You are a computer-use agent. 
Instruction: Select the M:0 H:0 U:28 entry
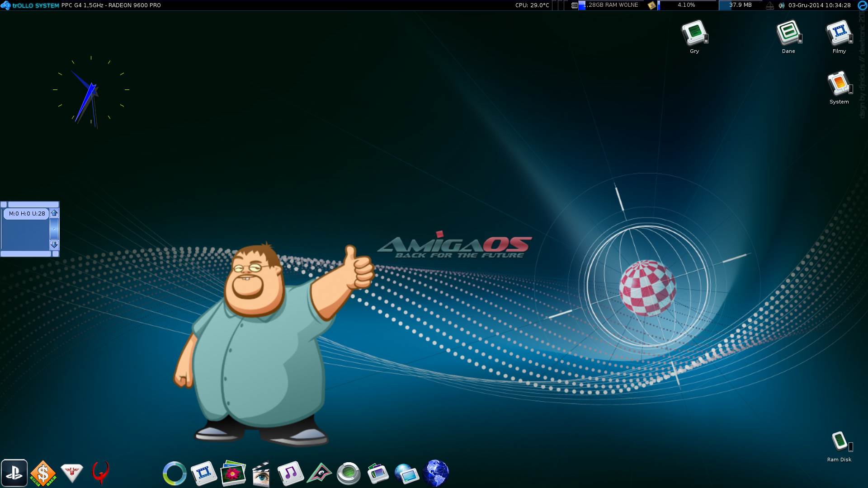[x=27, y=214]
